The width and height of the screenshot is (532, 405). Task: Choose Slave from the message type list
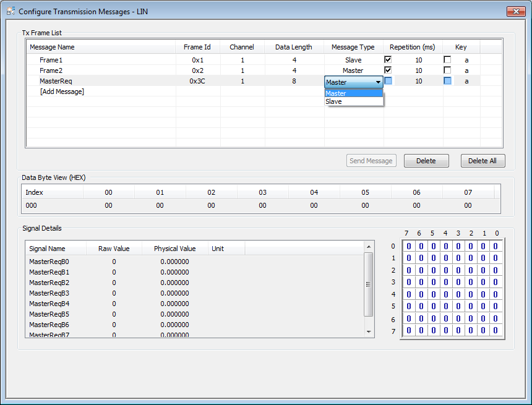point(354,101)
